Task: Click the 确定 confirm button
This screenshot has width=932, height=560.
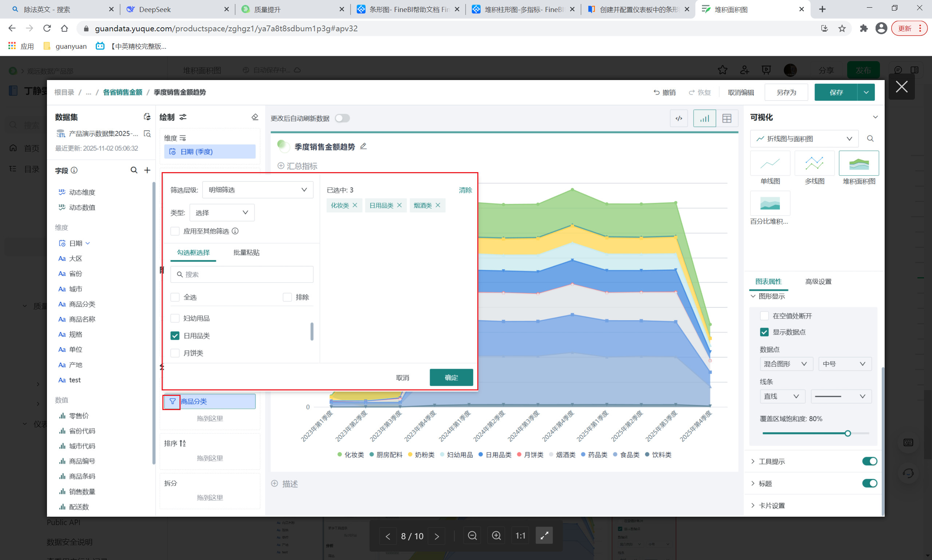Action: [x=451, y=377]
